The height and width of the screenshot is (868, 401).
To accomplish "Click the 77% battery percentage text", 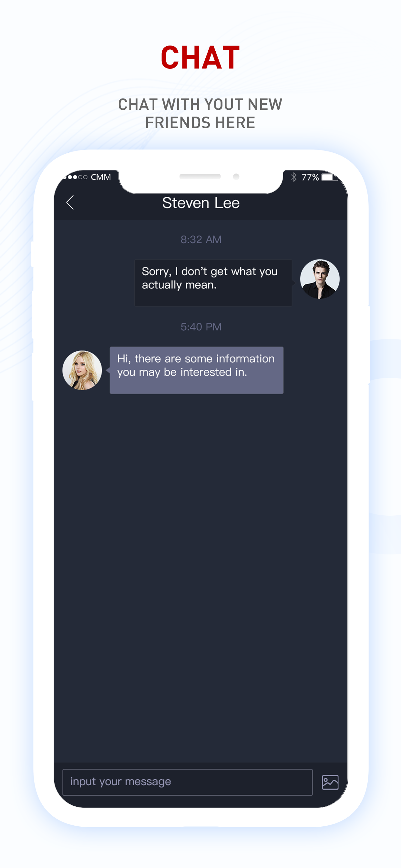I will coord(310,177).
